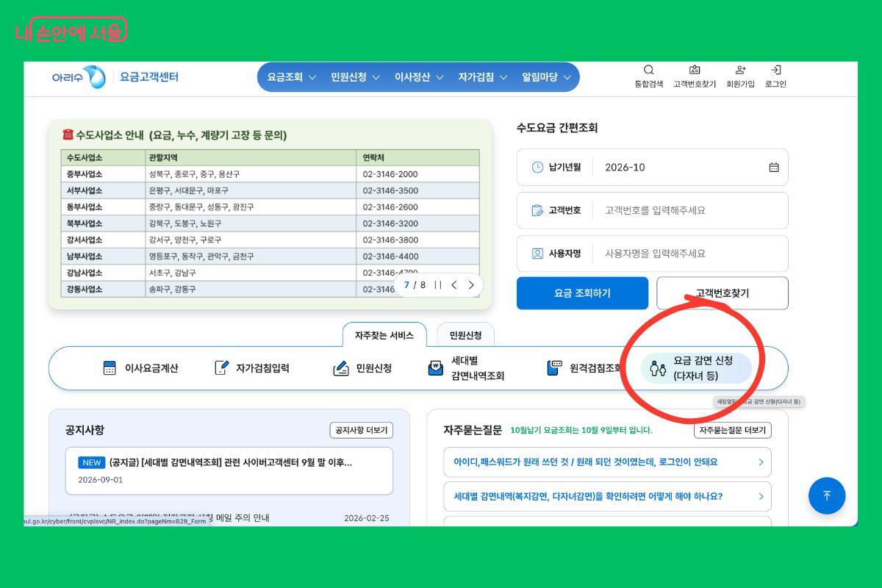This screenshot has width=882, height=588.
Task: Expand 요금조회 menu
Action: click(292, 77)
